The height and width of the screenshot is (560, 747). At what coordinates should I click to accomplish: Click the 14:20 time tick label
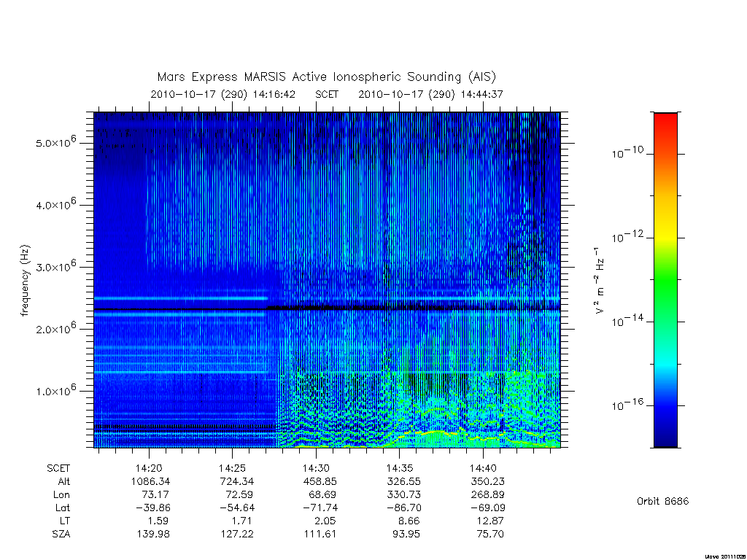click(x=149, y=469)
